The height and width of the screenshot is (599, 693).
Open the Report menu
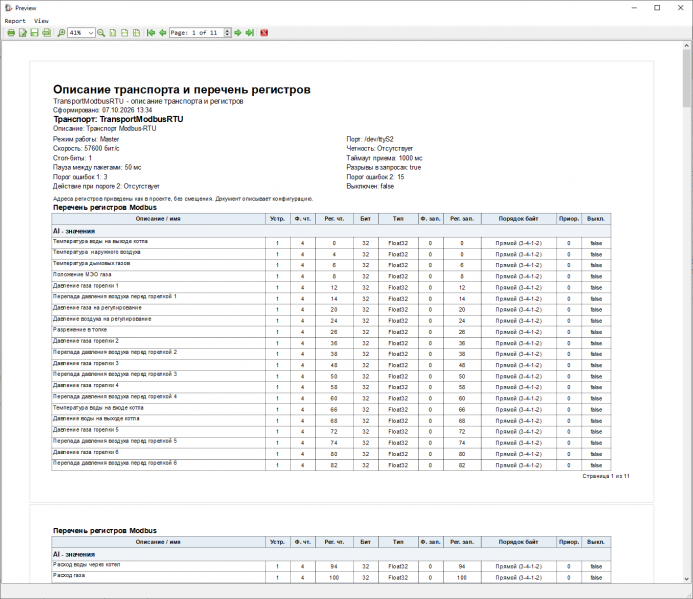tap(15, 21)
